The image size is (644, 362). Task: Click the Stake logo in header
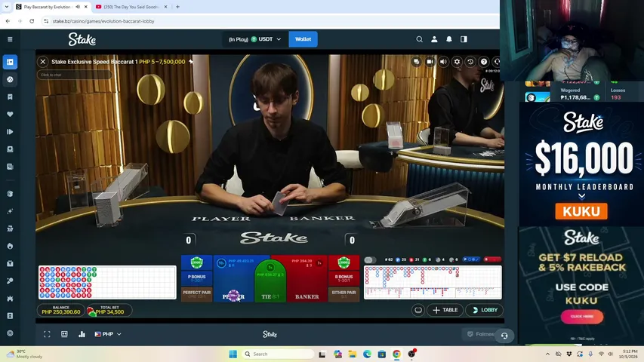point(82,39)
